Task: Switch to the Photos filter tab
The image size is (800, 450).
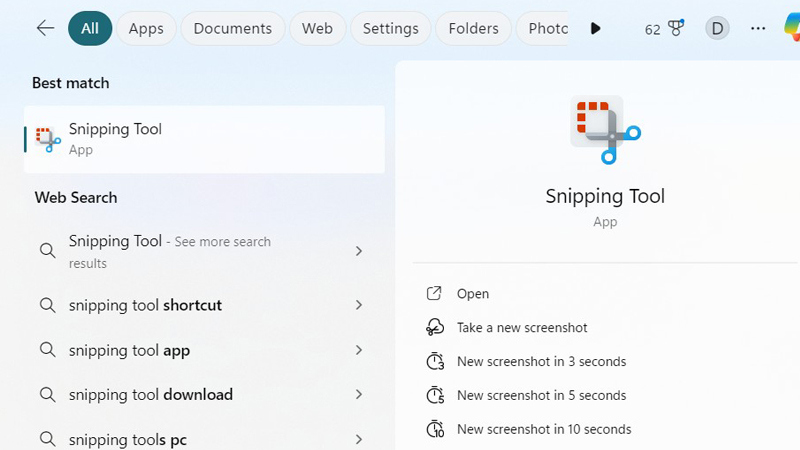Action: click(x=543, y=28)
